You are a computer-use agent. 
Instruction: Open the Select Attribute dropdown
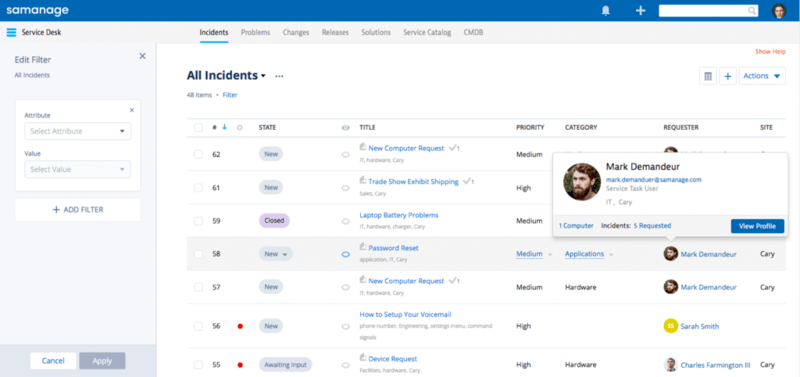pos(78,131)
